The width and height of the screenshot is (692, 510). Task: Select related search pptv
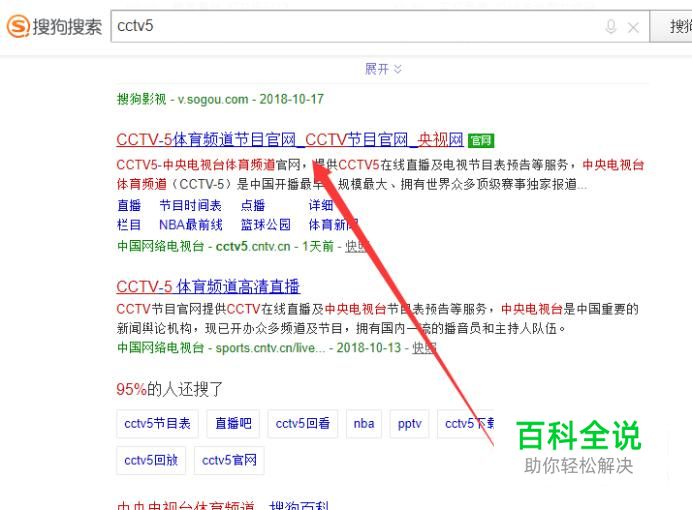click(x=410, y=424)
